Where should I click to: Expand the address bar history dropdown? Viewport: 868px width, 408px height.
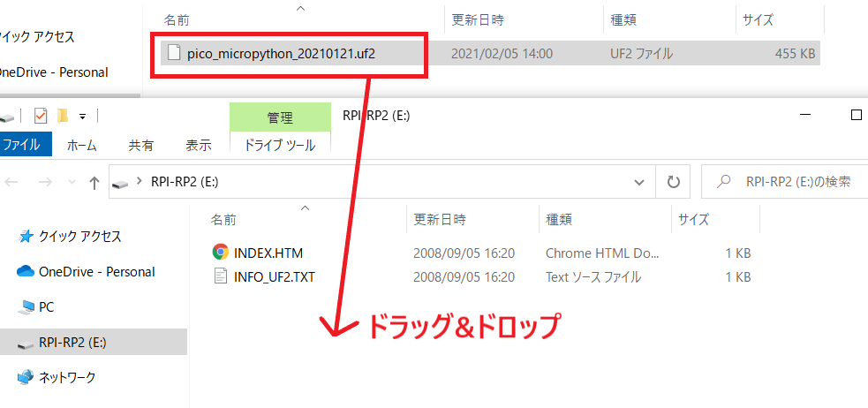[x=639, y=182]
